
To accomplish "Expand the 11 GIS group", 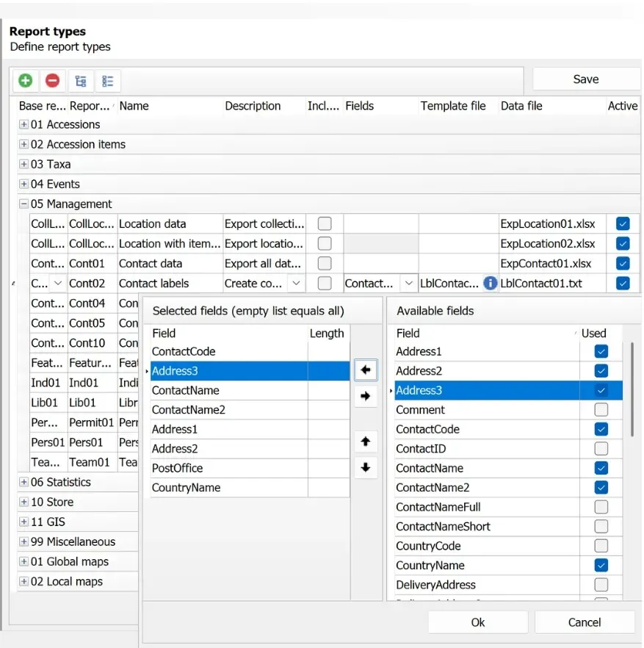I will click(24, 522).
